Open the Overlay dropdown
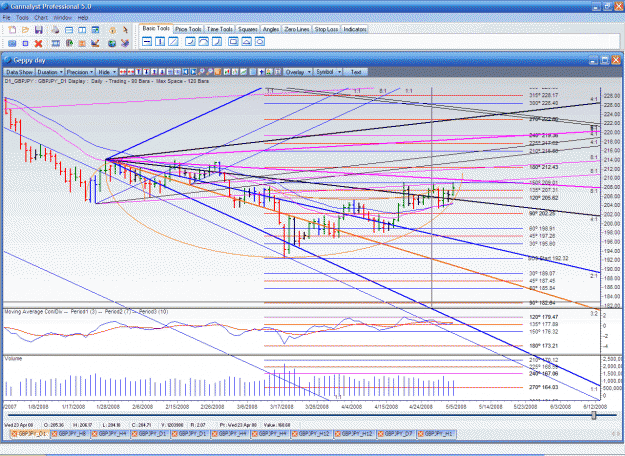This screenshot has width=625, height=456. pyautogui.click(x=298, y=72)
